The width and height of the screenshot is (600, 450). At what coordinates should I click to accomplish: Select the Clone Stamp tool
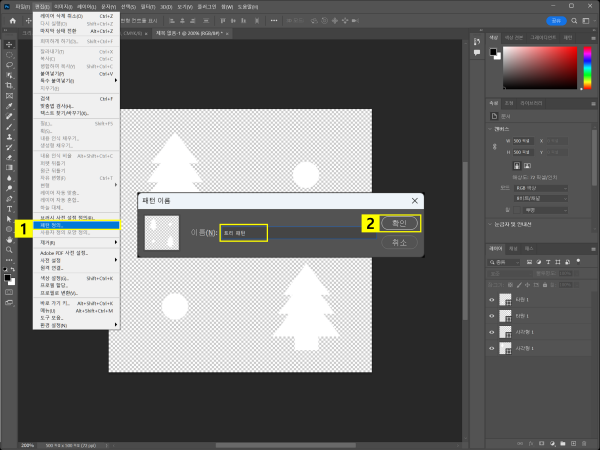pyautogui.click(x=9, y=137)
